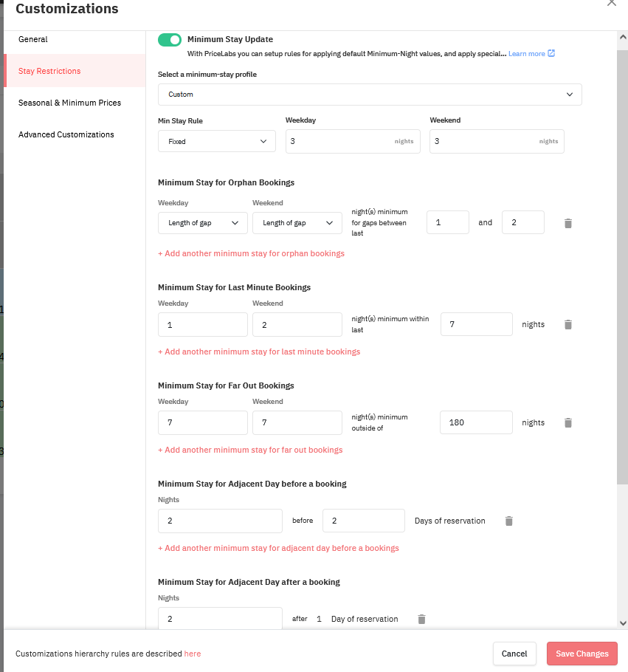Viewport: 628px width, 672px height.
Task: Click the vertical scrollbar thumb
Action: tap(622, 267)
